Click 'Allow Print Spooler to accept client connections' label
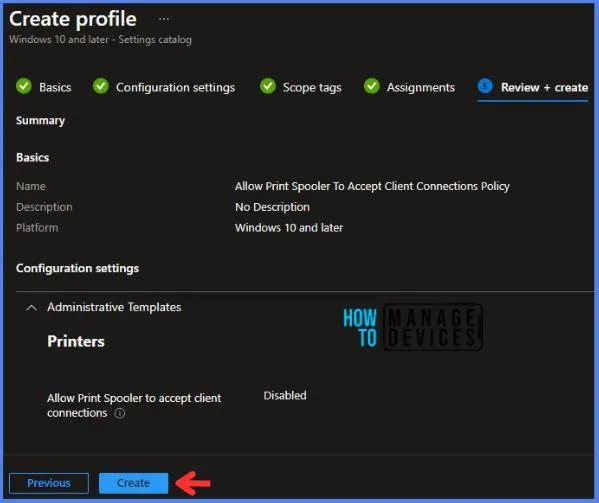Viewport: 599px width, 503px height. (134, 405)
